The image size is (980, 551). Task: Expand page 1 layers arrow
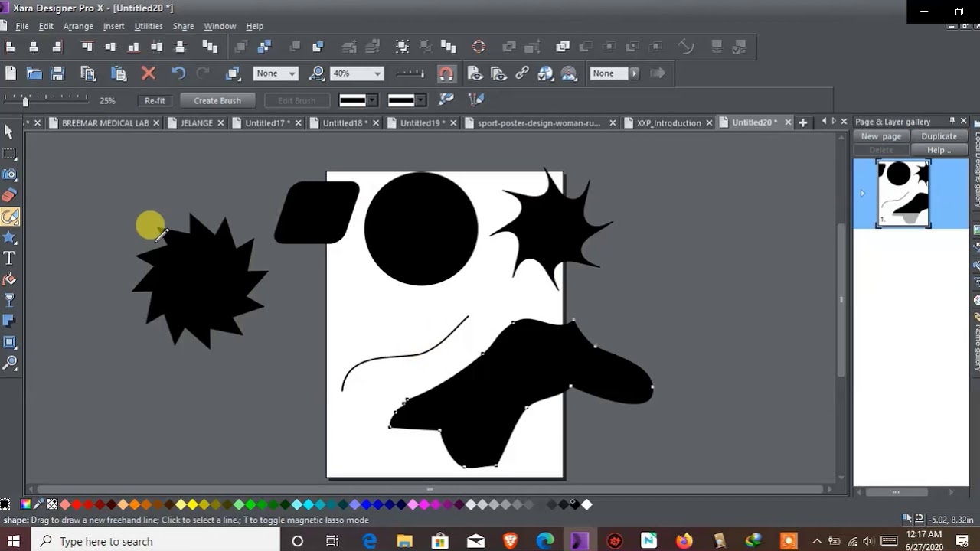click(x=862, y=194)
